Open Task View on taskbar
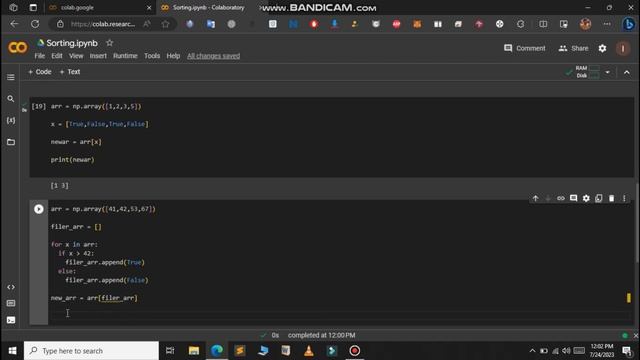The width and height of the screenshot is (640, 360). pyautogui.click(x=170, y=351)
